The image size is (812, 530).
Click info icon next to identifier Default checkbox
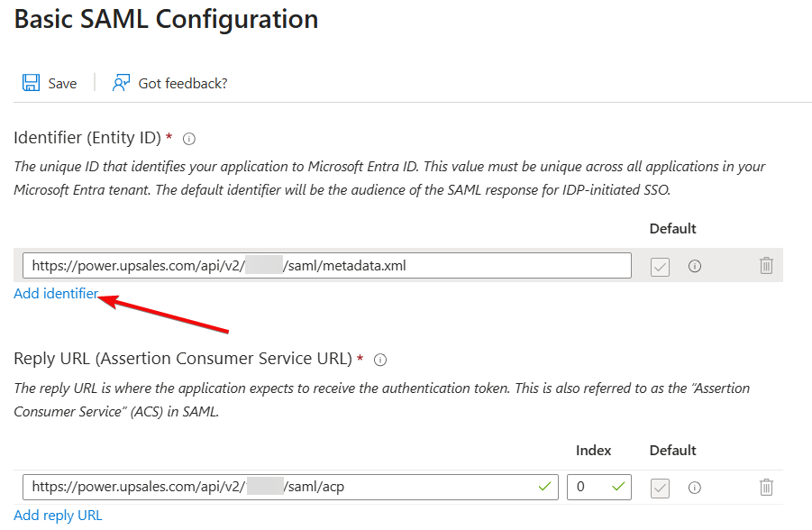coord(695,266)
